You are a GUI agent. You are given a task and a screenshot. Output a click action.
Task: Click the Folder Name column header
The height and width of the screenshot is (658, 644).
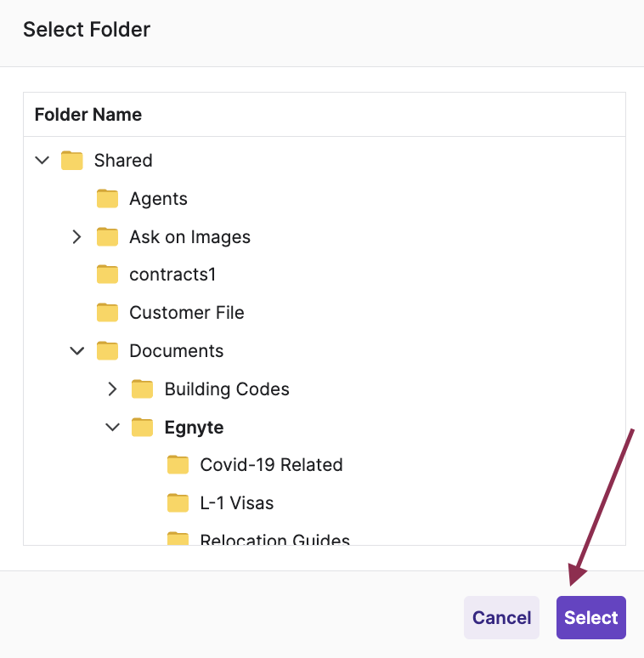point(88,115)
